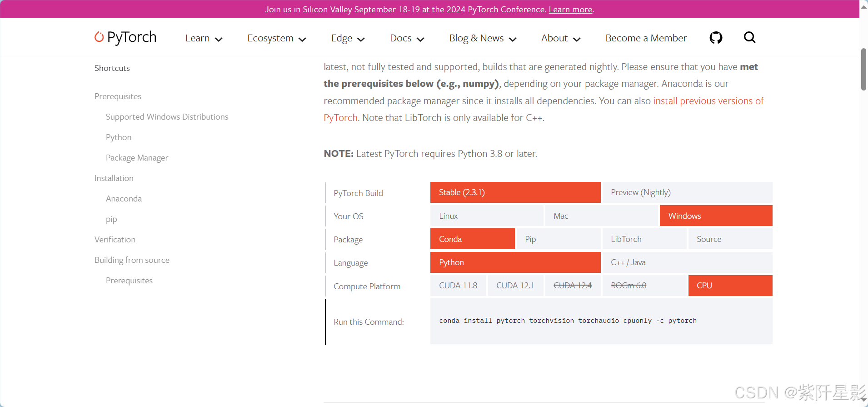Select LibTorch package option
868x407 pixels.
pos(644,239)
